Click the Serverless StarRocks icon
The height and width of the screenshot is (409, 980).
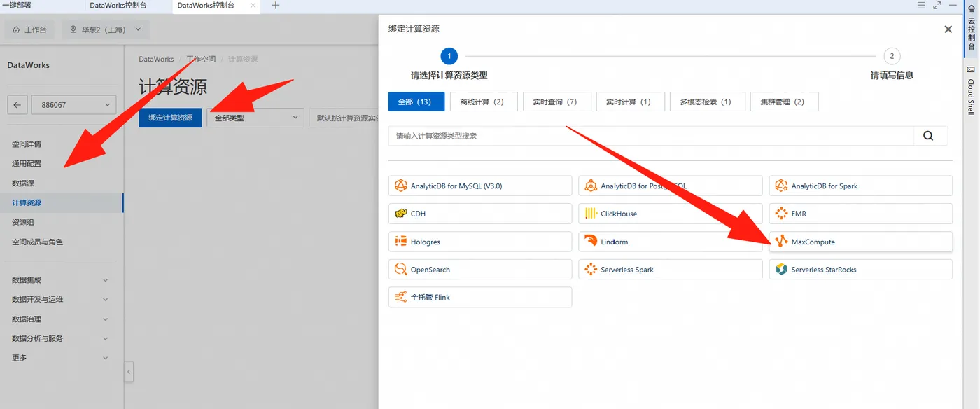point(781,270)
